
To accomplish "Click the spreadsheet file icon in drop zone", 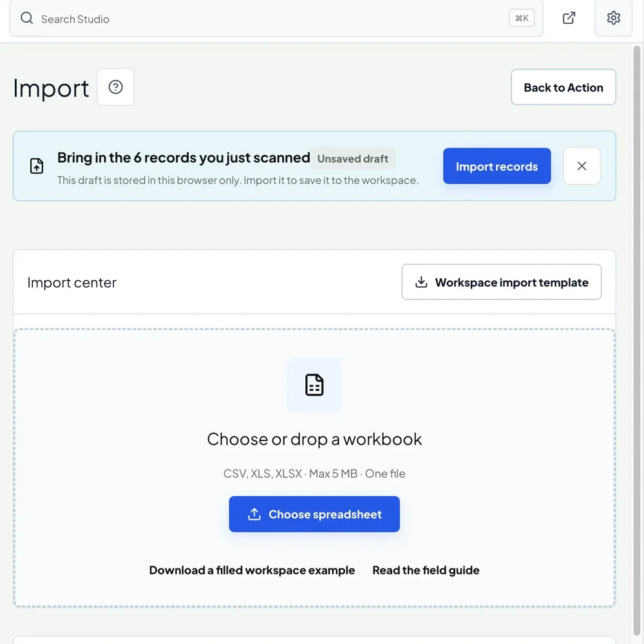I will click(x=314, y=385).
